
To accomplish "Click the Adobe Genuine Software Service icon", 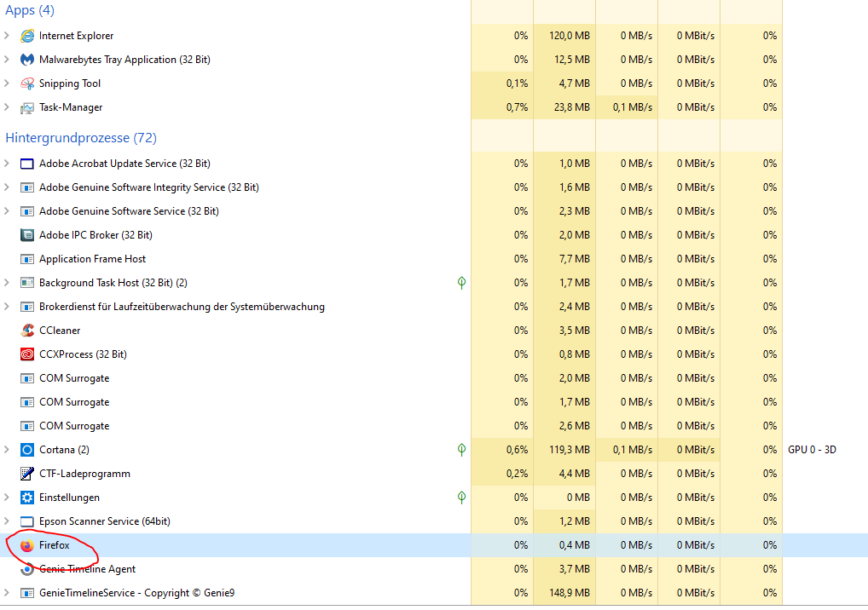I will click(x=27, y=211).
